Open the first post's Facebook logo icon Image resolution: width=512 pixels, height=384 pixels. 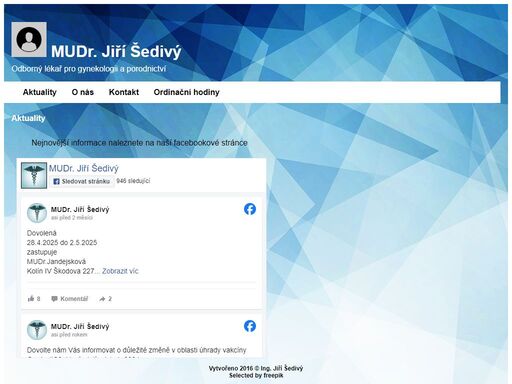point(250,209)
